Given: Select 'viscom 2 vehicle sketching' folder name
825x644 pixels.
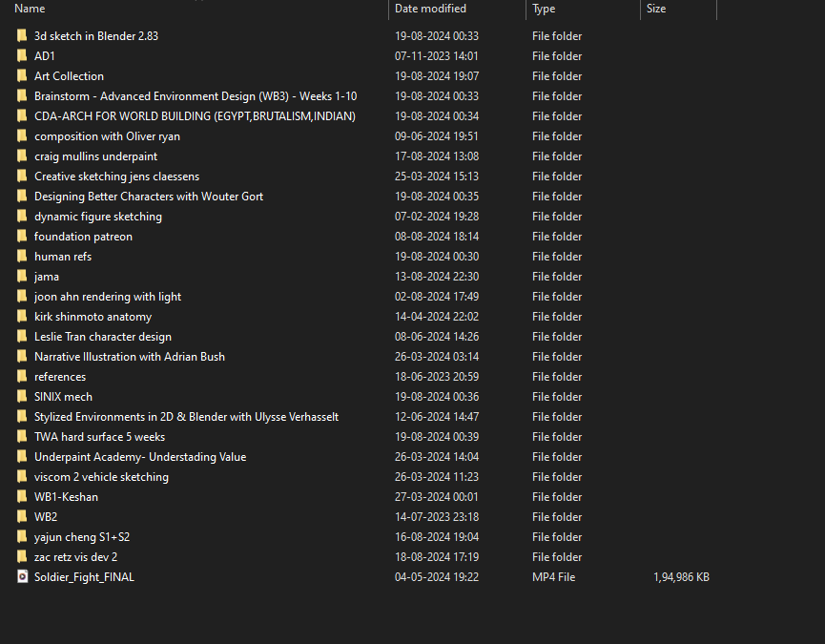Looking at the screenshot, I should [101, 477].
